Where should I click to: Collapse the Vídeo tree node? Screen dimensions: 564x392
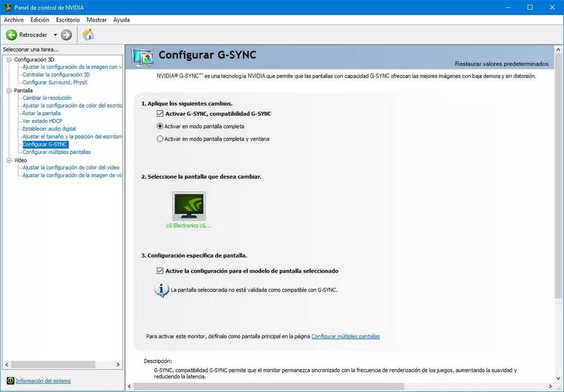click(9, 160)
